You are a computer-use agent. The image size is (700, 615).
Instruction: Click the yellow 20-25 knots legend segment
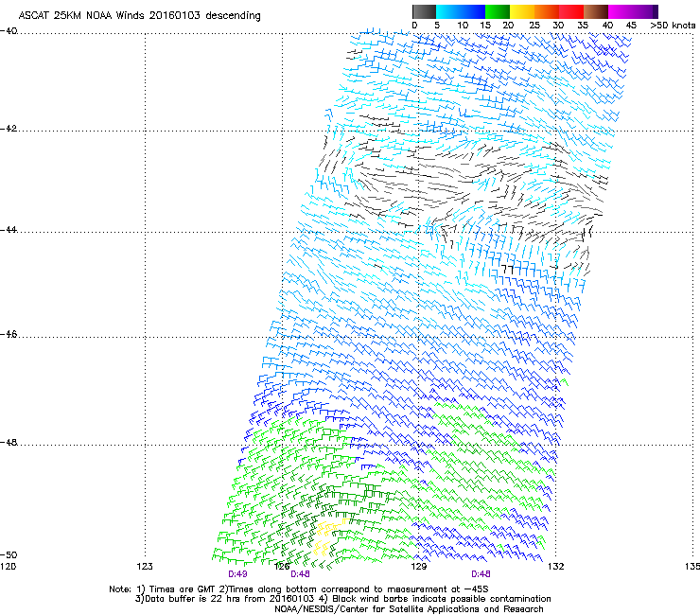click(522, 11)
